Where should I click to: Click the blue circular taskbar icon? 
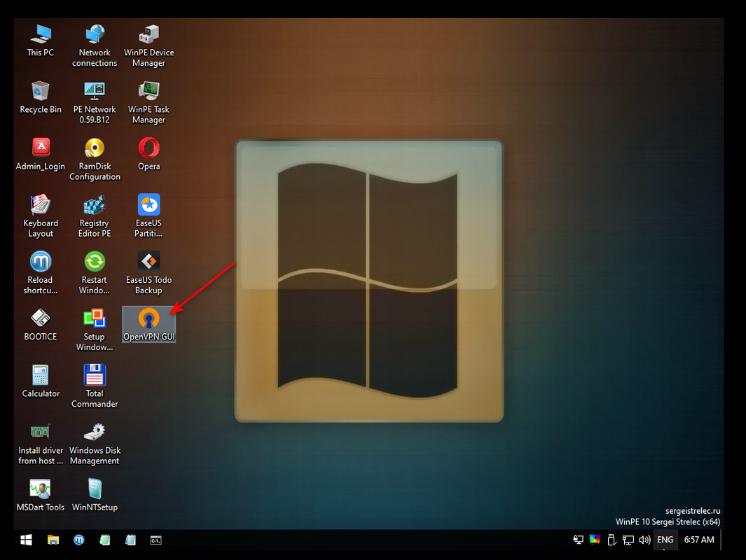coord(79,540)
